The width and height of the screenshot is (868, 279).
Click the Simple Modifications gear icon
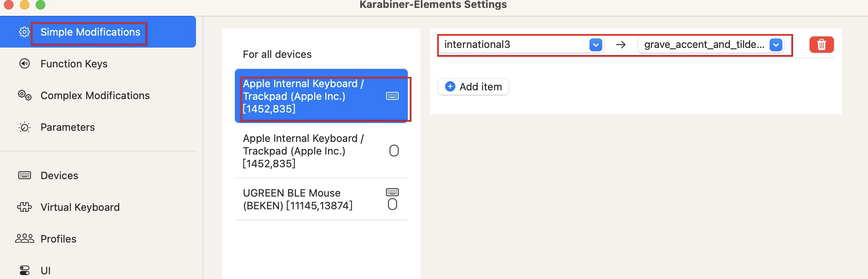(x=24, y=32)
